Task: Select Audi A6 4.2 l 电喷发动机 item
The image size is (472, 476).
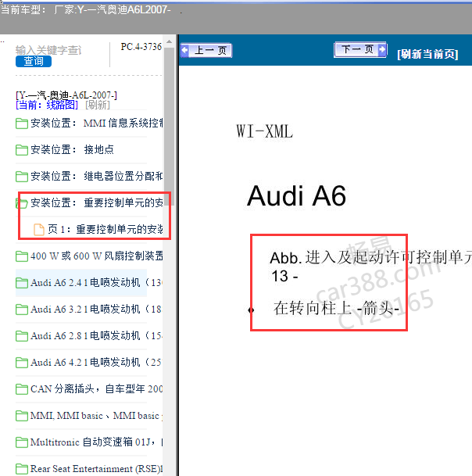Action: 97,363
